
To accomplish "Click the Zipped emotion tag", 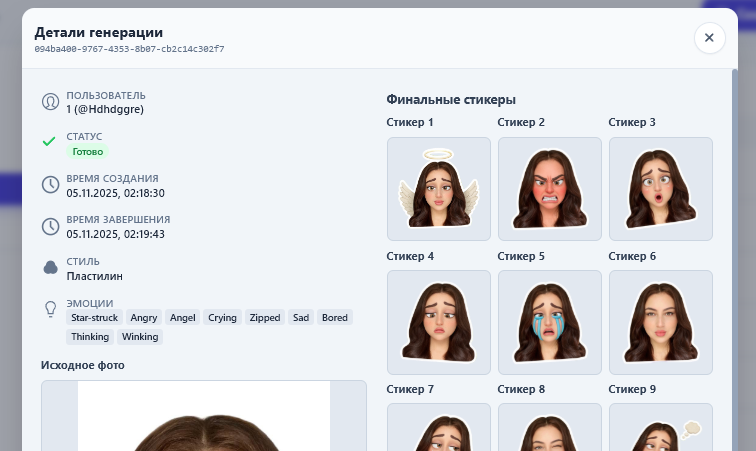I will [265, 317].
